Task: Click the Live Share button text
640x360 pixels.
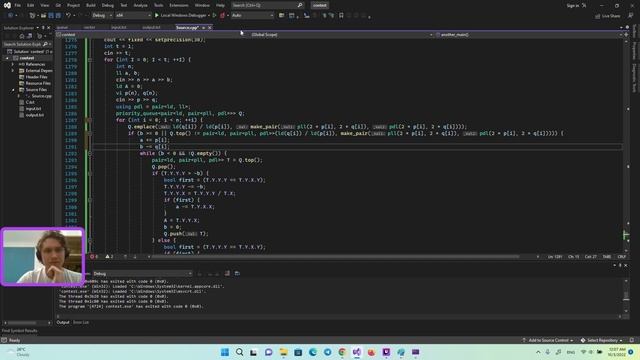Action: click(x=611, y=16)
